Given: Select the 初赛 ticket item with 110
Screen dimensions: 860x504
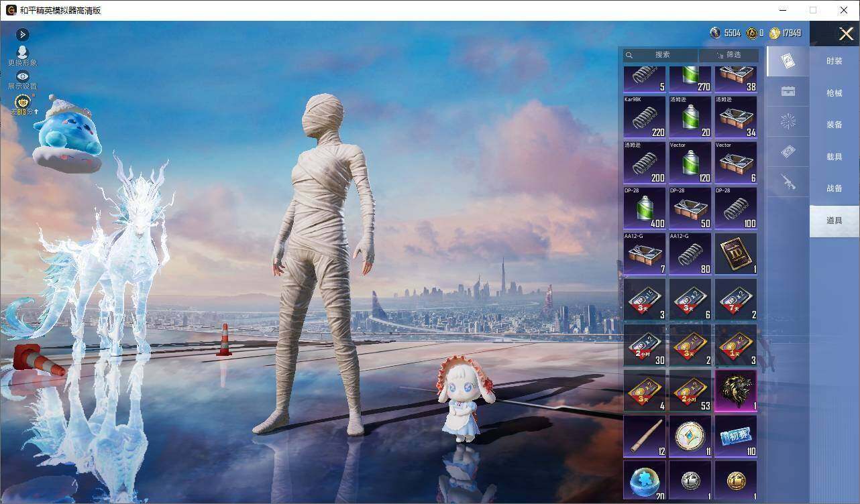Looking at the screenshot, I should click(736, 436).
